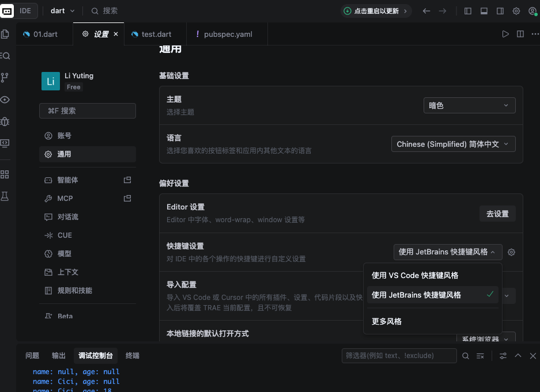Open the source control icon in activity bar
This screenshot has width=540, height=392.
point(5,77)
